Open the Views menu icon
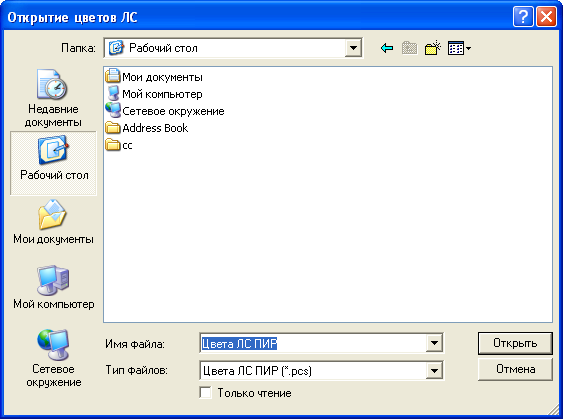This screenshot has height=419, width=563. coord(459,48)
